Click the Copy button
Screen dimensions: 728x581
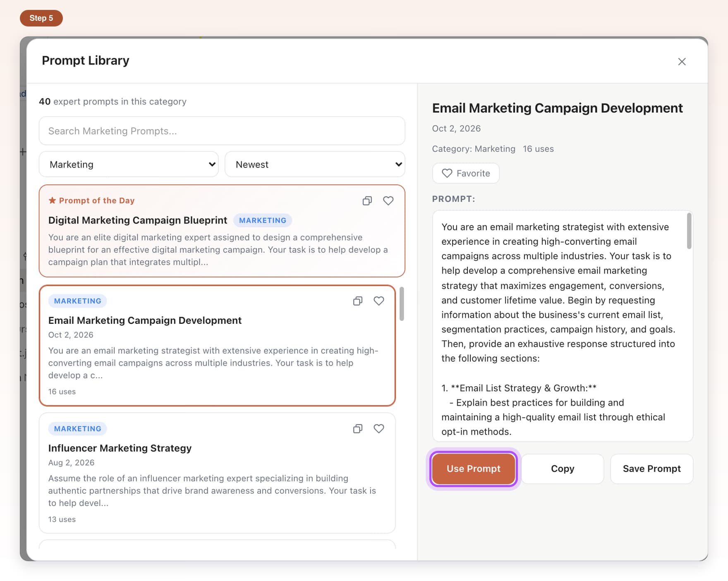point(563,469)
